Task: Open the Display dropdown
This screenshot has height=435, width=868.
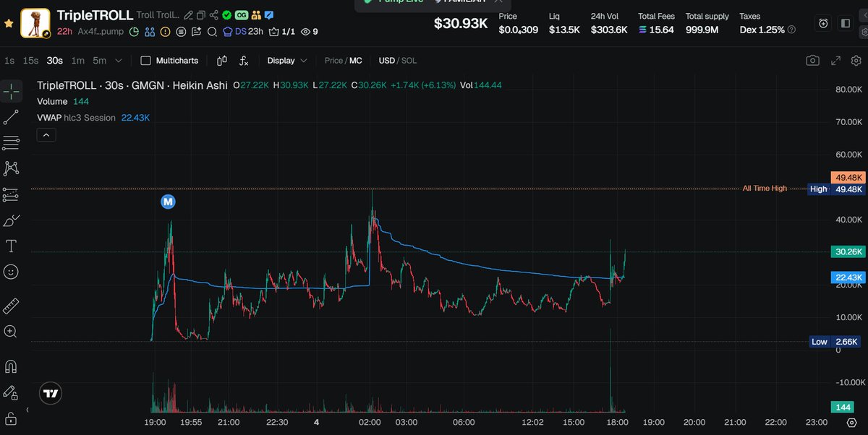Action: 286,61
